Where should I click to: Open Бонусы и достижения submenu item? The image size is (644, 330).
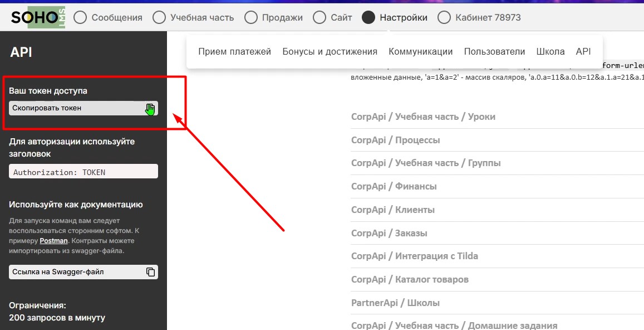pyautogui.click(x=330, y=52)
